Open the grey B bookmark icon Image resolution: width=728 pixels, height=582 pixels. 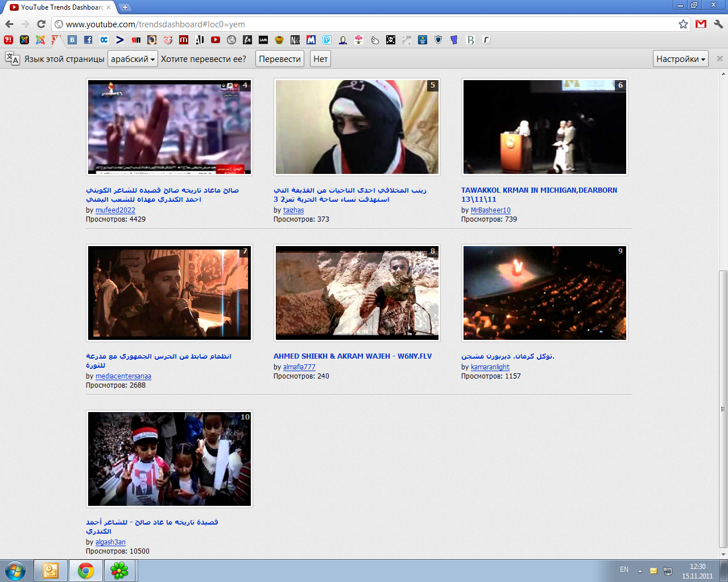tap(470, 40)
